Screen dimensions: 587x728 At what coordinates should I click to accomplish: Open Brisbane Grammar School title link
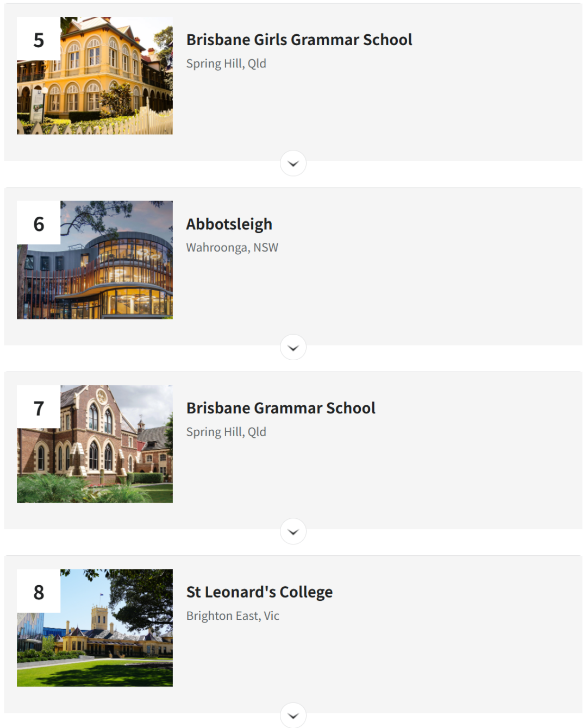click(x=280, y=408)
